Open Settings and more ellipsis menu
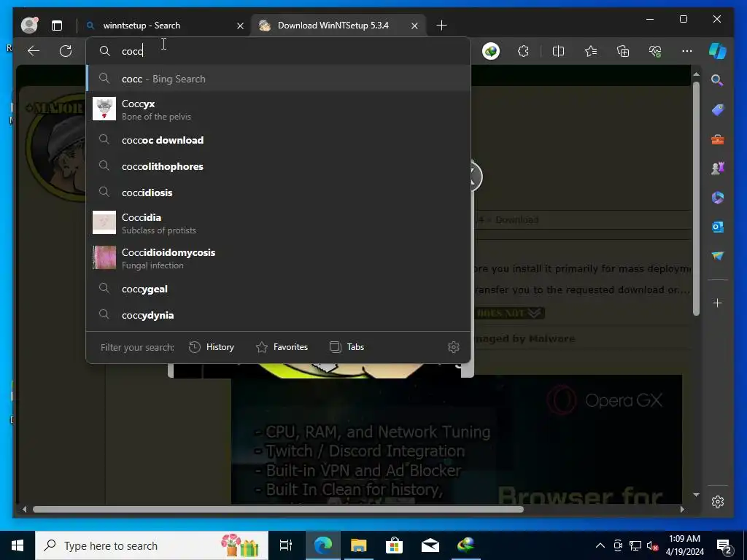Image resolution: width=747 pixels, height=560 pixels. coord(687,51)
